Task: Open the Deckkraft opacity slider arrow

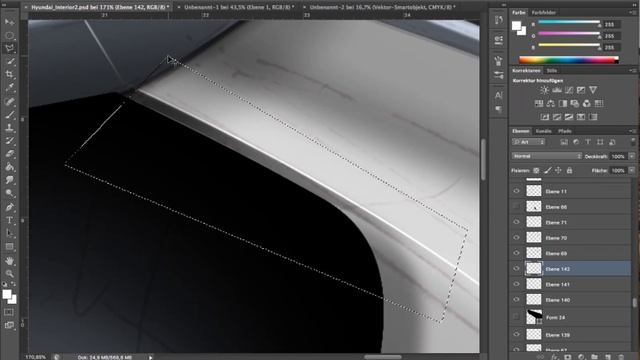Action: (x=632, y=156)
